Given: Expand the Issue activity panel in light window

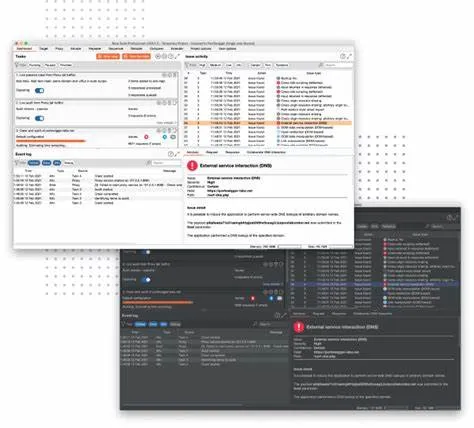Looking at the screenshot, I should pyautogui.click(x=349, y=56).
